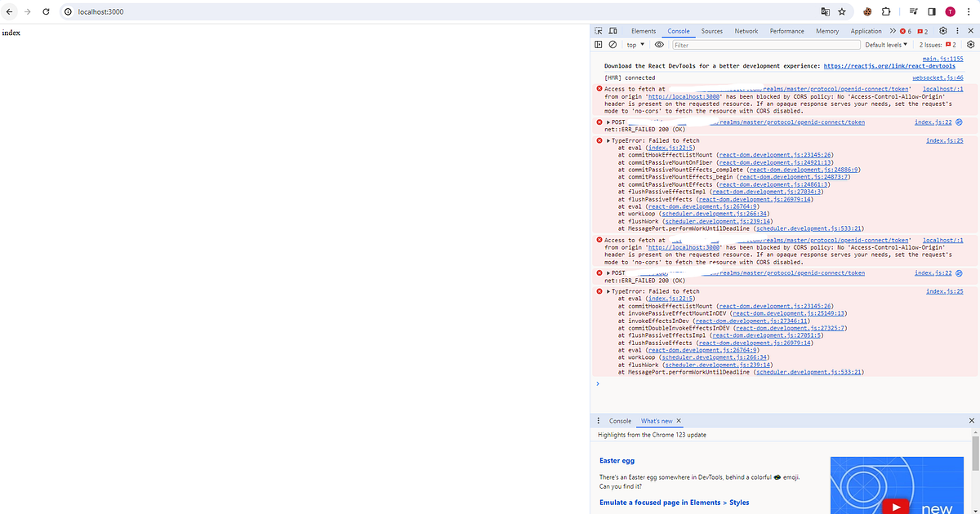
Task: Open the Chrome profile avatar
Action: point(949,11)
